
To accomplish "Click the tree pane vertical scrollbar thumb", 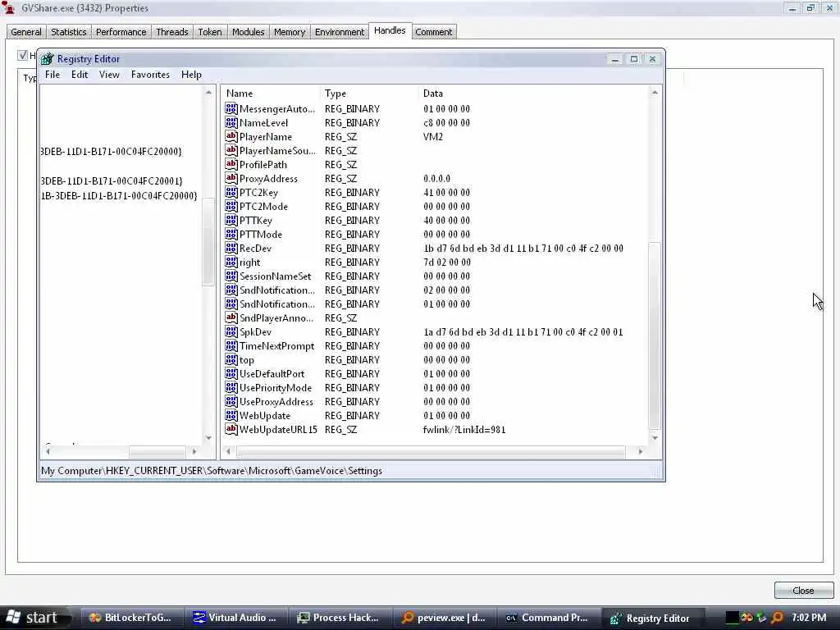I will point(208,241).
